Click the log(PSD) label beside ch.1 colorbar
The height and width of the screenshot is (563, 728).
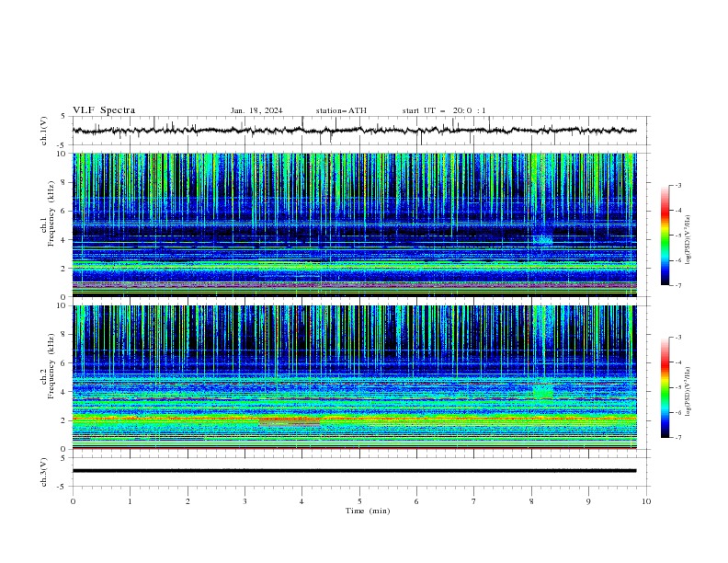coord(688,240)
